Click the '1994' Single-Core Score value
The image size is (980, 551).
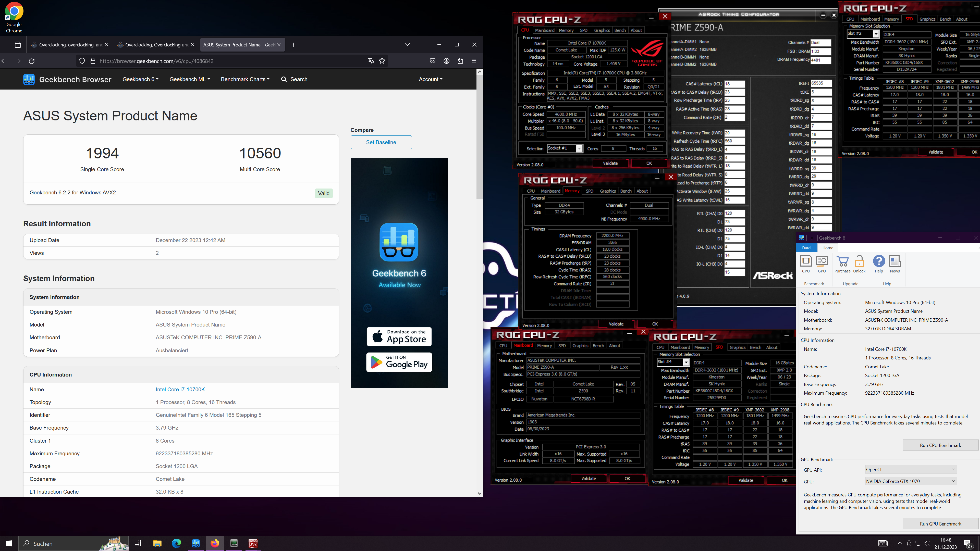pos(102,153)
